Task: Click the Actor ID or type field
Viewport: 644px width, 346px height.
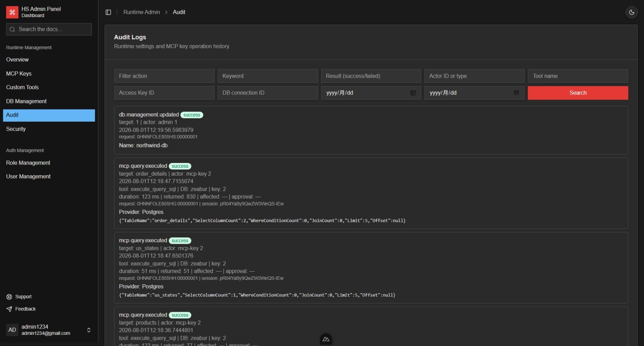Action: click(474, 76)
